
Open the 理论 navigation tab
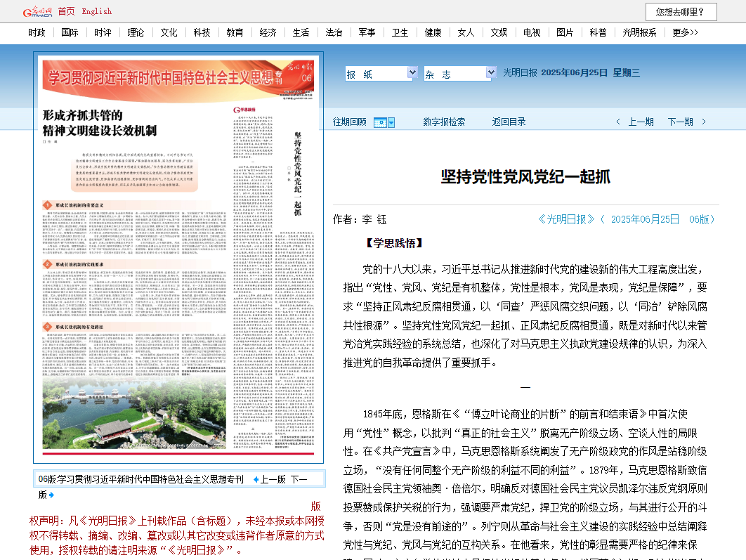point(136,32)
